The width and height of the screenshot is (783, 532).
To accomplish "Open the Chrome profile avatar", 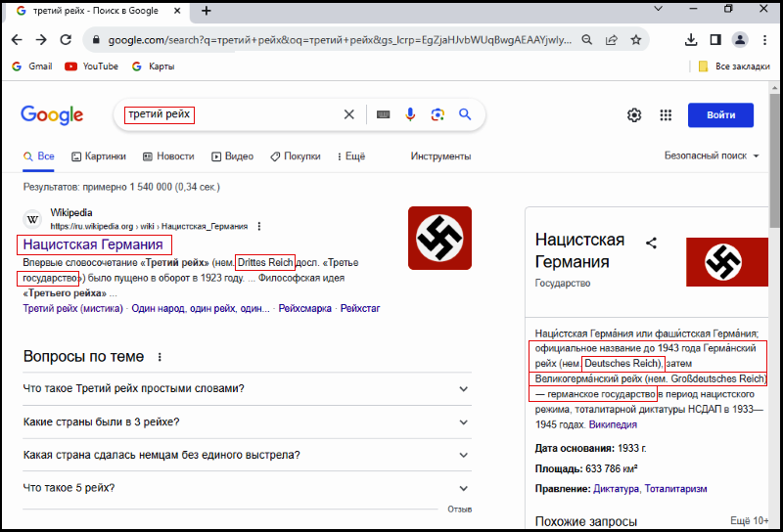I will 740,40.
